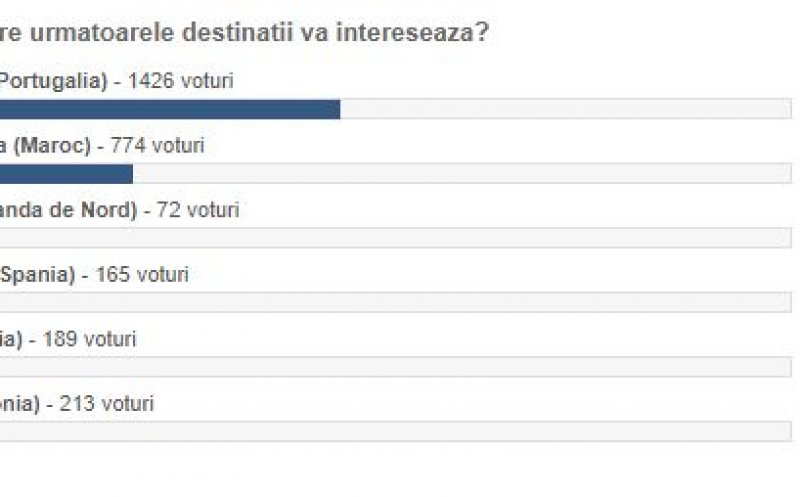Click the progress bar under Irlanda de Nord
Viewport: 800px width, 497px height.
coord(396,238)
